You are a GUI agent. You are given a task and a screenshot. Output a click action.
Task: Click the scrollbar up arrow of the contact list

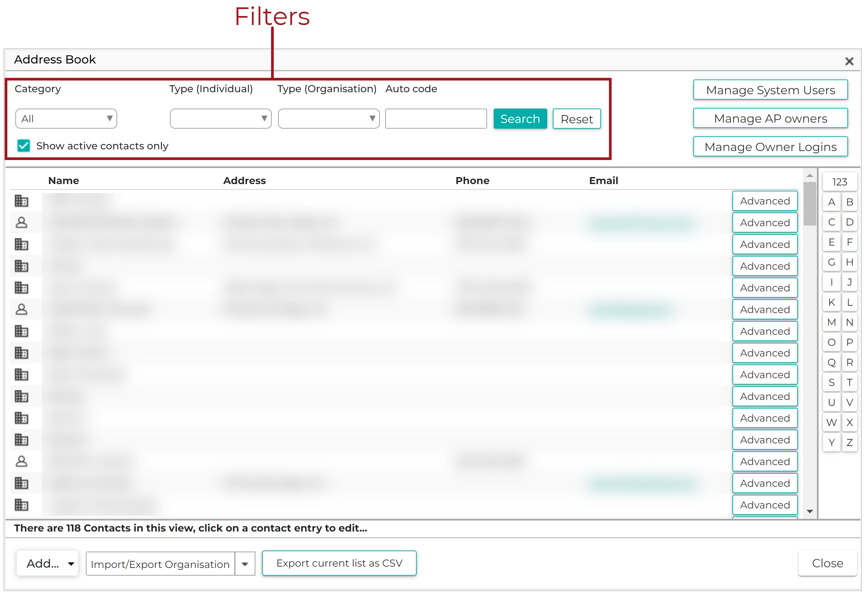(x=810, y=176)
